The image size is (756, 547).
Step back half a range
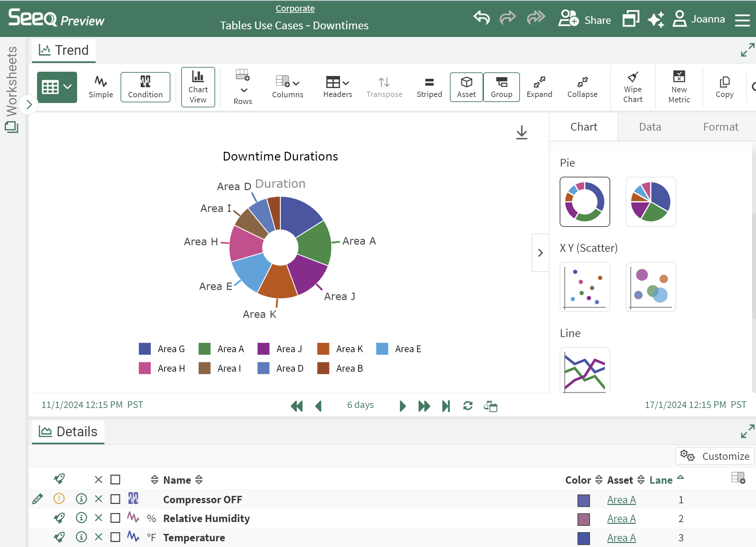319,406
